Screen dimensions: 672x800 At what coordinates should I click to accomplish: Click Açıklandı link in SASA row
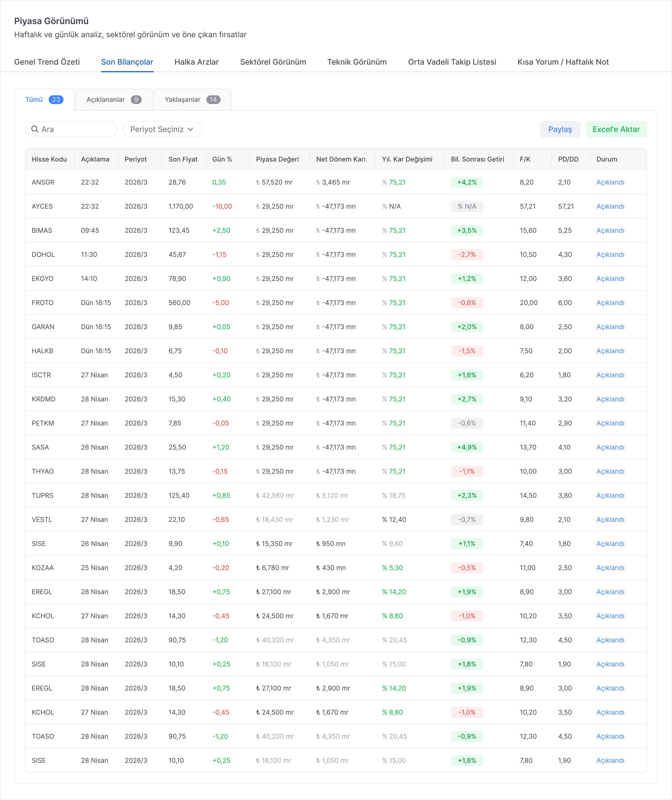click(610, 447)
